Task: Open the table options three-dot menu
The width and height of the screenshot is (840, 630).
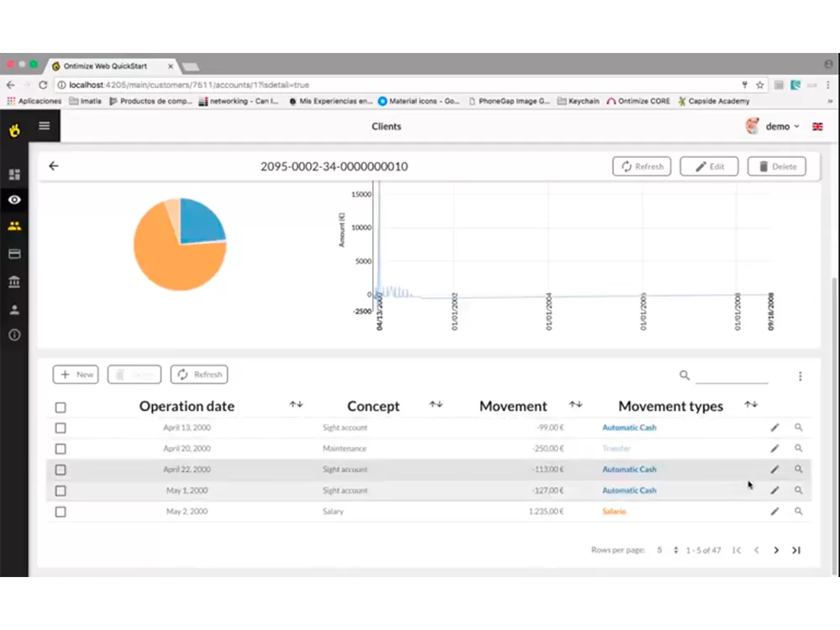Action: 800,376
